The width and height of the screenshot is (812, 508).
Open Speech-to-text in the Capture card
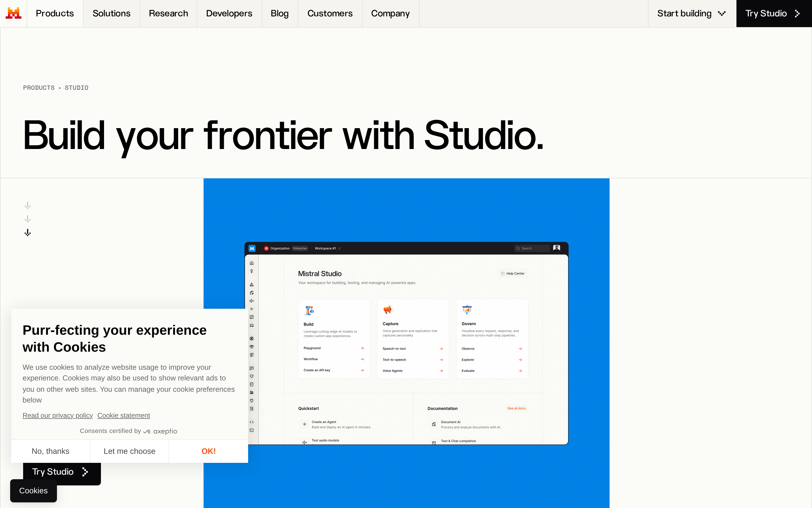coord(413,349)
